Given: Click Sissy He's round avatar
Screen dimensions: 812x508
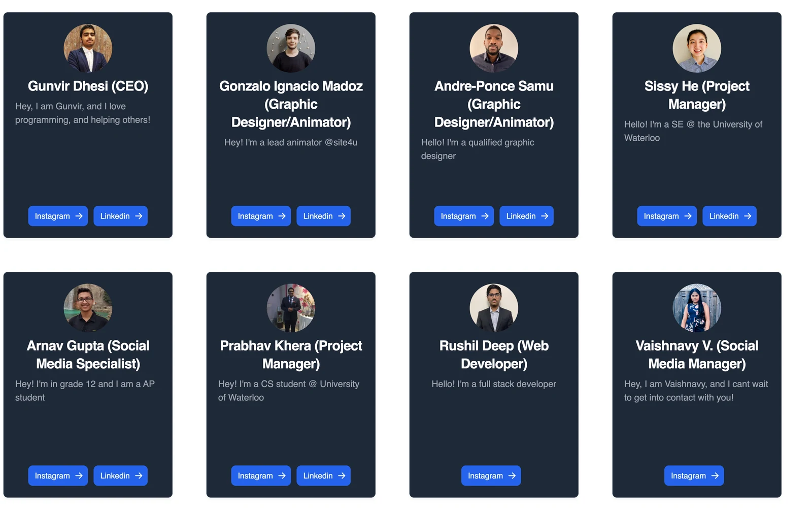Looking at the screenshot, I should 697,48.
